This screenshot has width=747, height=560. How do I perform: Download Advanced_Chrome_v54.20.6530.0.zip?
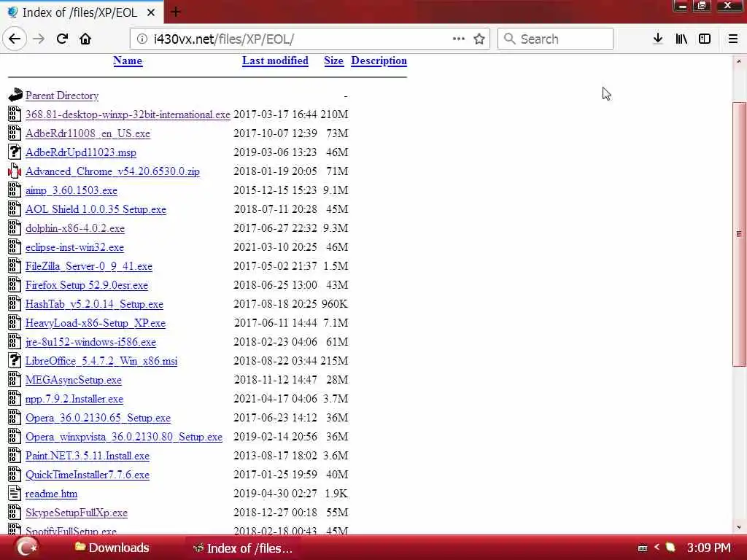point(112,171)
